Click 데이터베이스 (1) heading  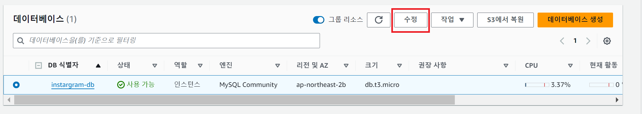click(x=45, y=19)
